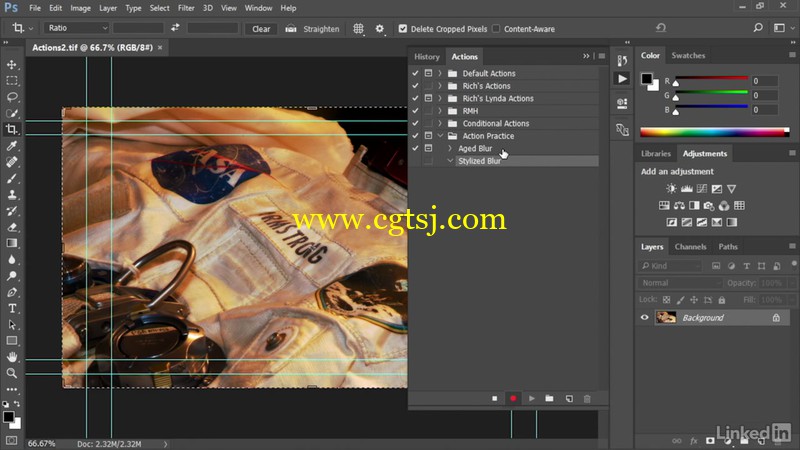Select the Pen tool
Viewport: 800px width, 450px height.
pyautogui.click(x=12, y=292)
